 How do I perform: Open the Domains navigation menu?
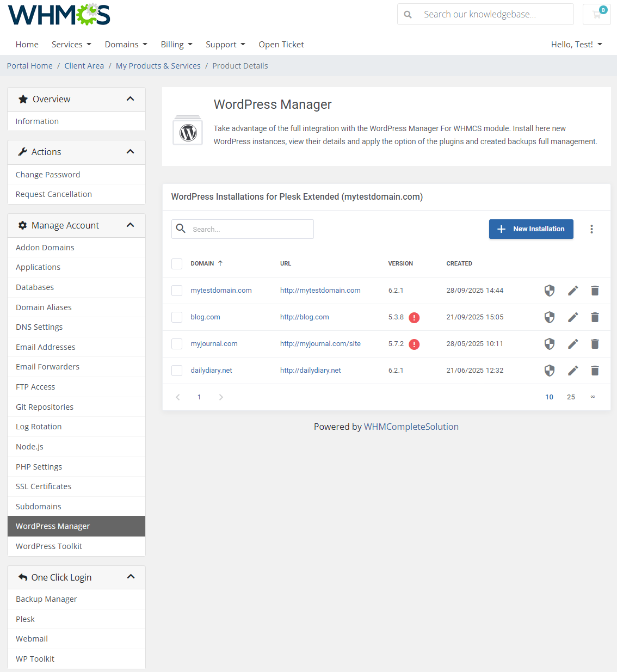126,44
